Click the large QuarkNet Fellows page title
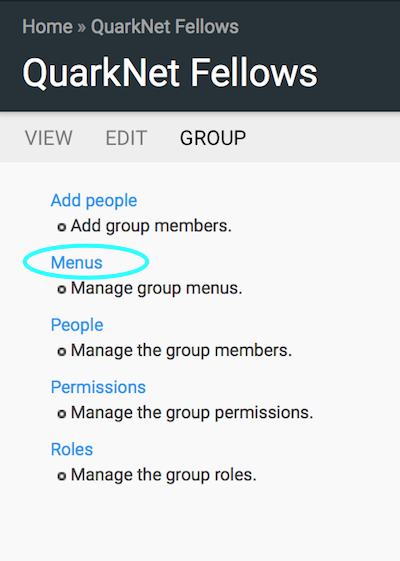Screen dimensions: 400x561 coord(170,73)
